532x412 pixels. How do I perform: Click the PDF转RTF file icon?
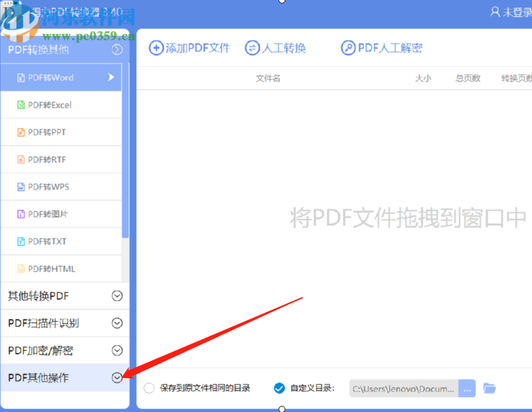(21, 160)
